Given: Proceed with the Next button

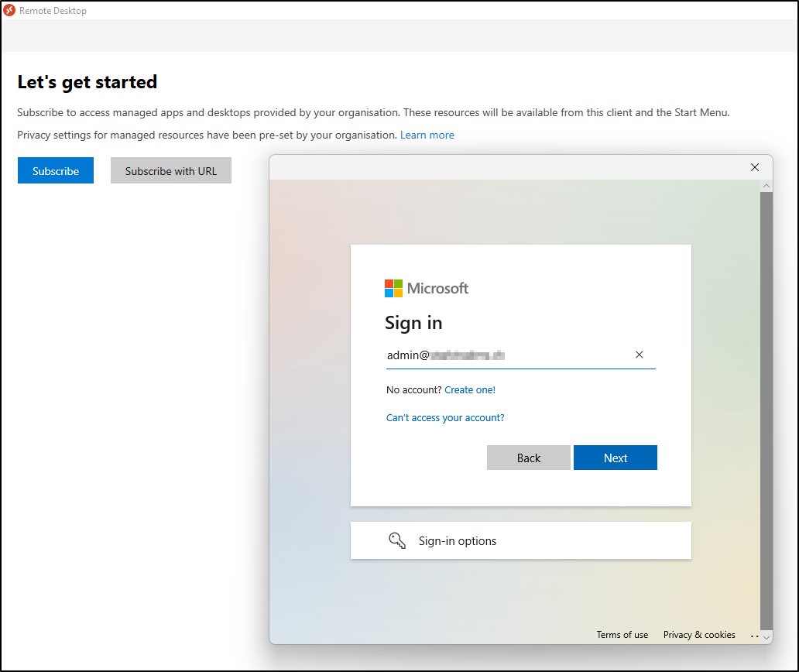Looking at the screenshot, I should [615, 458].
